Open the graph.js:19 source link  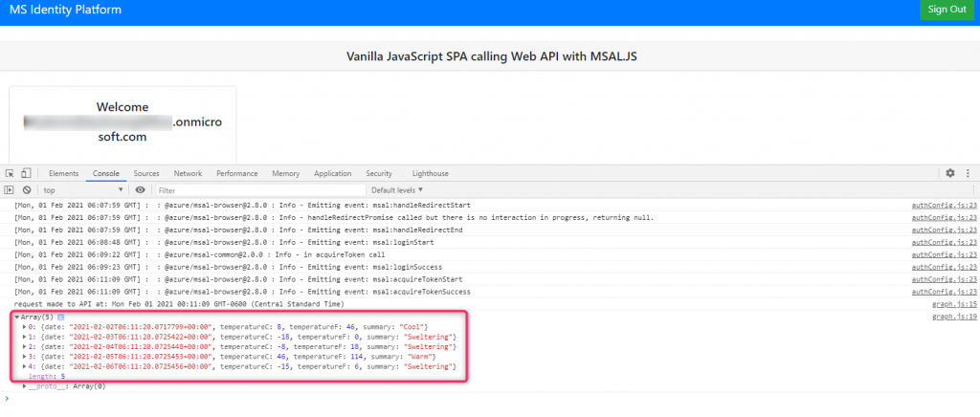pos(954,318)
